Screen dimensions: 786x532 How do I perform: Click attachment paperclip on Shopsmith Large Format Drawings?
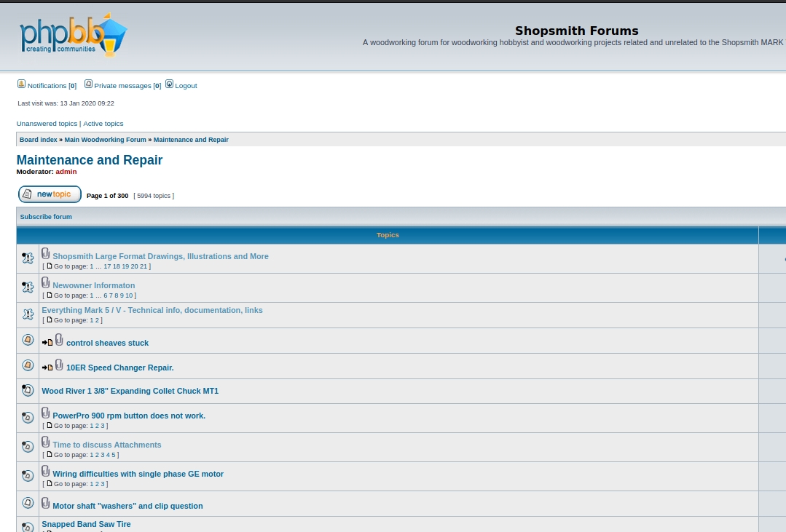[46, 253]
